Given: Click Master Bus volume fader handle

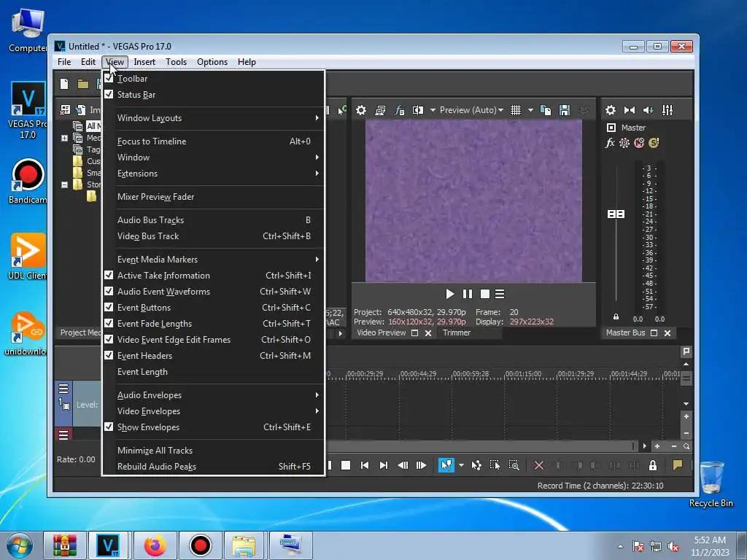Looking at the screenshot, I should pos(616,214).
